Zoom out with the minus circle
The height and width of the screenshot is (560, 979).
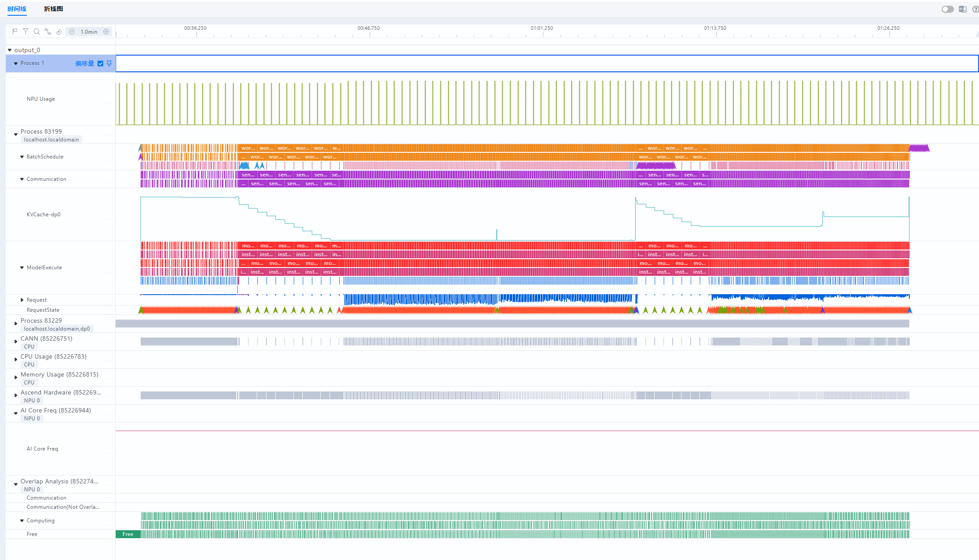click(72, 32)
